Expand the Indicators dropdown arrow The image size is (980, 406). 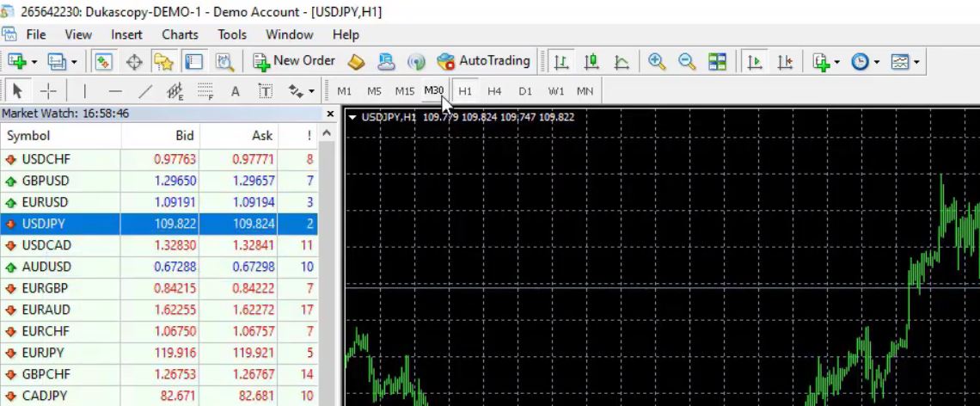(x=837, y=62)
